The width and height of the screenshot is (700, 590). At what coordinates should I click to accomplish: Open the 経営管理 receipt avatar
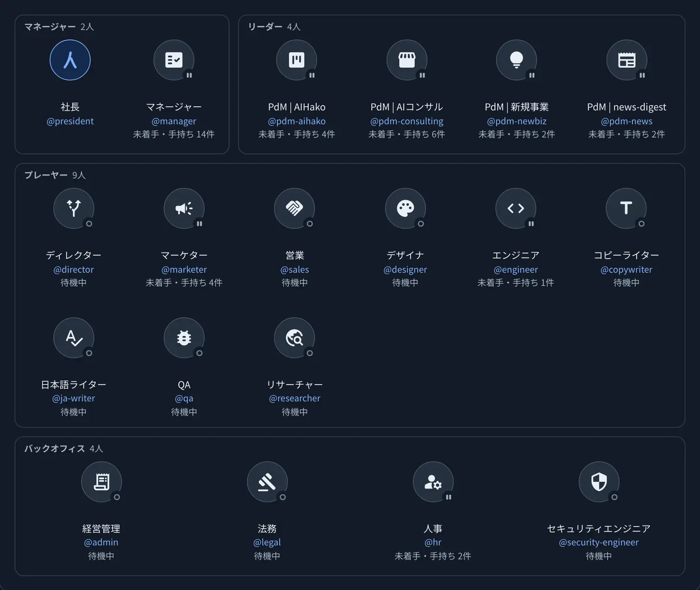(101, 482)
